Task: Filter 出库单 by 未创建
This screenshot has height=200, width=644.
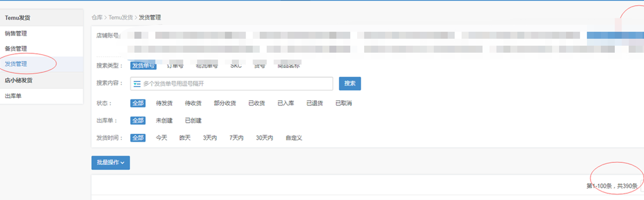Action: tap(164, 120)
